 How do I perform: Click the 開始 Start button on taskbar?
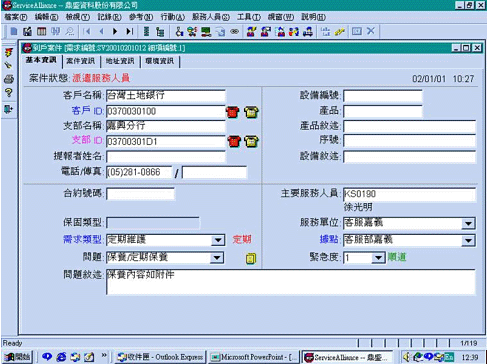coord(17,357)
